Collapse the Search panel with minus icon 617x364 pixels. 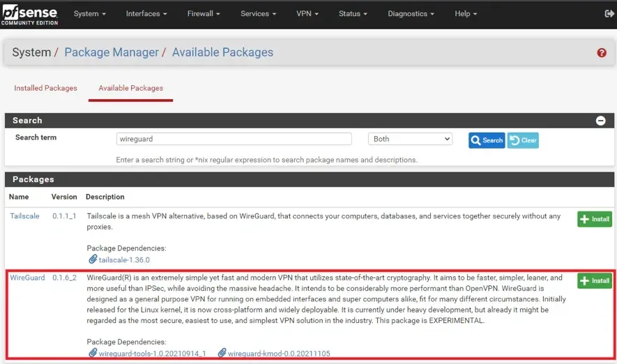tap(600, 121)
